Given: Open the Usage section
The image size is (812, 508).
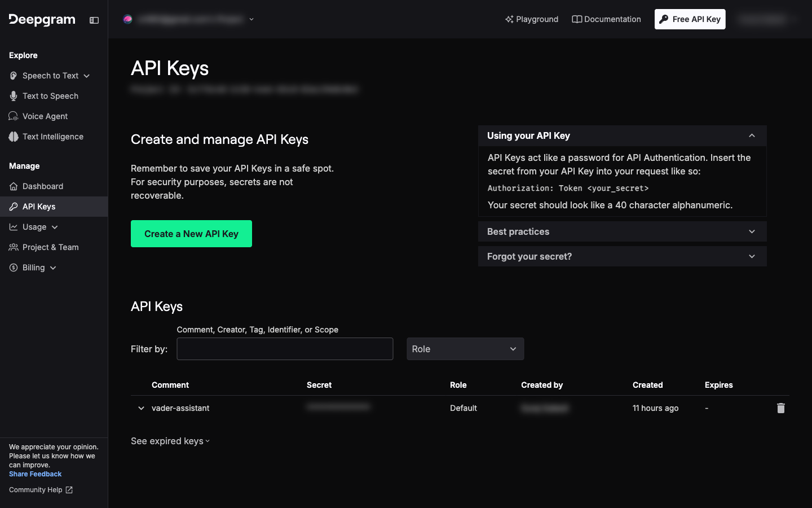Looking at the screenshot, I should pos(34,227).
